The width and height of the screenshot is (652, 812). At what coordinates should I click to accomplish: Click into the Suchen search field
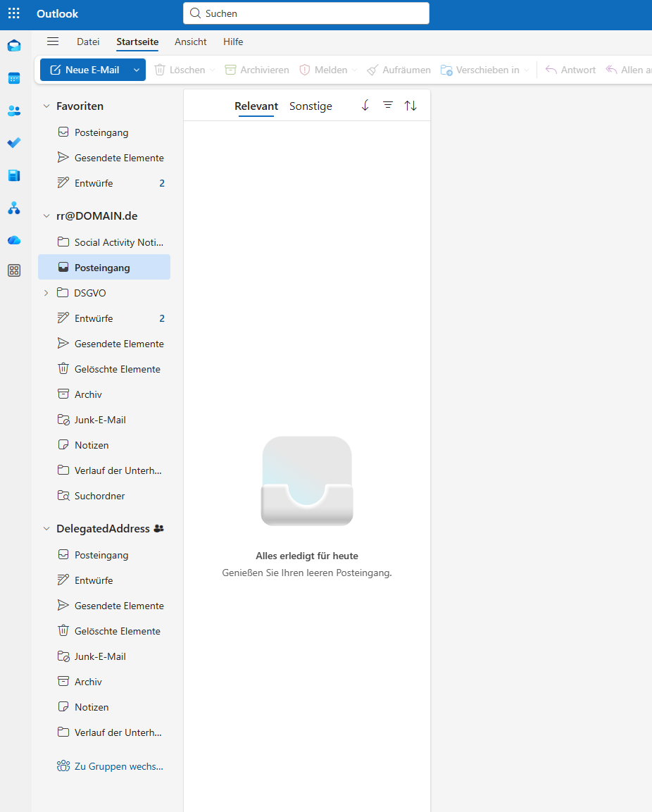tap(310, 13)
